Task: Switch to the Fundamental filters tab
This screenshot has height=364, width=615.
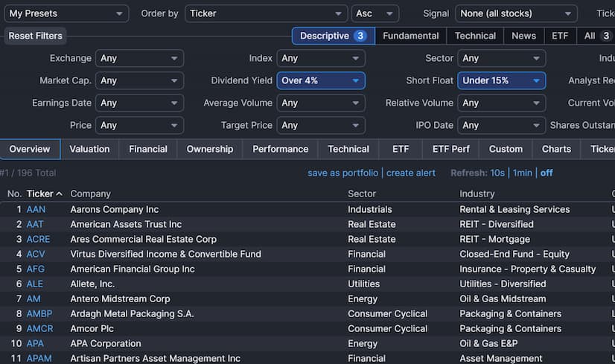Action: (410, 36)
